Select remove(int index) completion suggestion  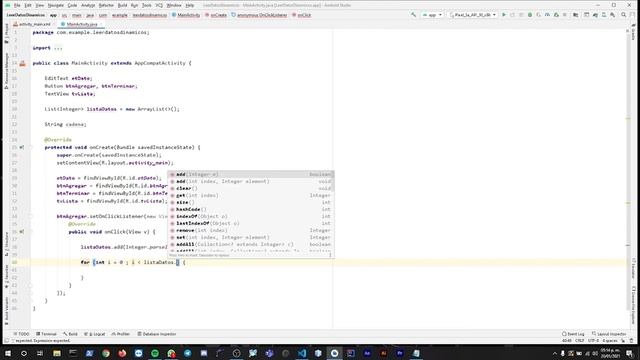tap(251, 230)
